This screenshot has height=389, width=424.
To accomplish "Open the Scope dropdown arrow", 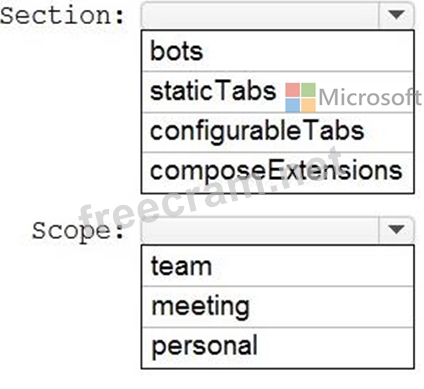I will [396, 230].
